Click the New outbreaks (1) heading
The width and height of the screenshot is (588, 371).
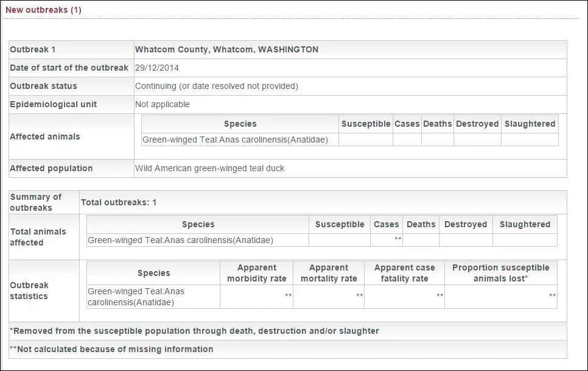tap(43, 10)
